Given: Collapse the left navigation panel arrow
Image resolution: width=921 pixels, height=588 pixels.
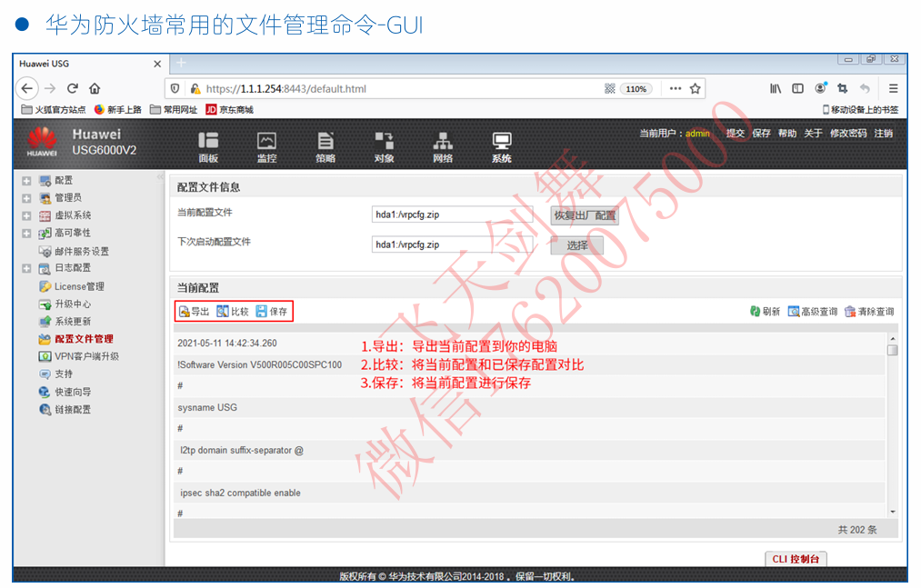Looking at the screenshot, I should pos(160,177).
